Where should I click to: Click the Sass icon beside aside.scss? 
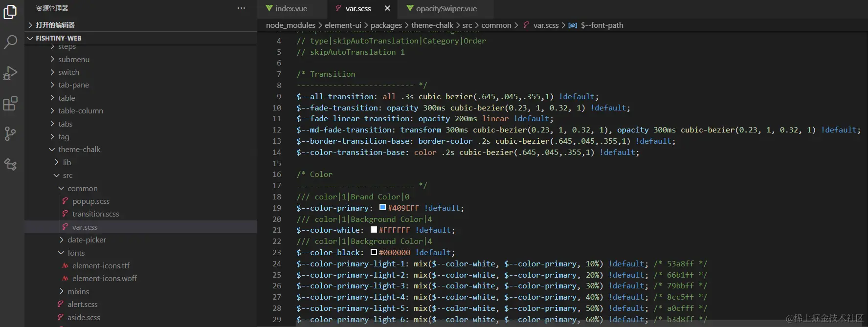61,317
